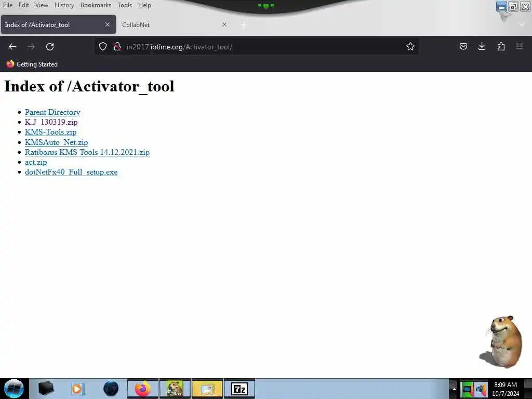532x399 pixels.
Task: Switch to the Firefox taskbar button
Action: click(143, 389)
